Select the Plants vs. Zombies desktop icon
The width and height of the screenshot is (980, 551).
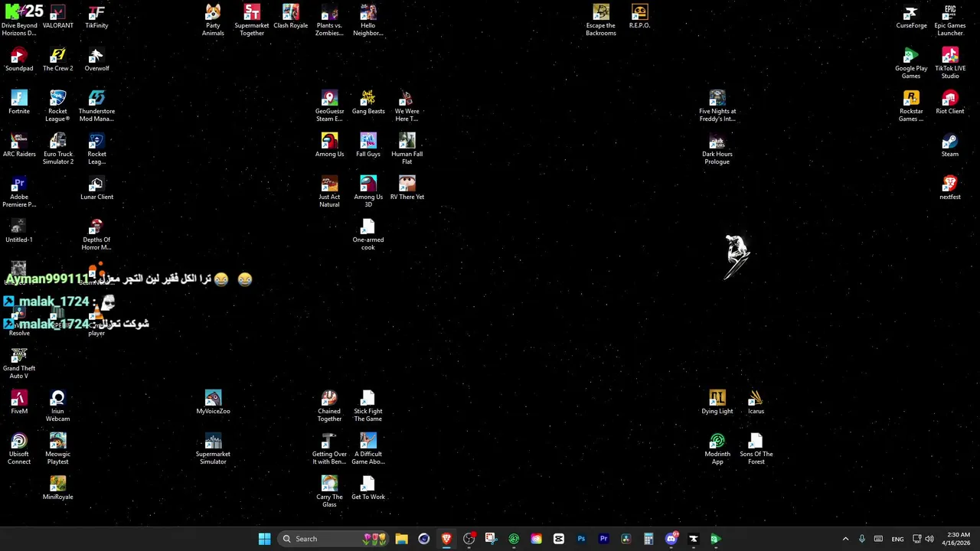pos(329,21)
